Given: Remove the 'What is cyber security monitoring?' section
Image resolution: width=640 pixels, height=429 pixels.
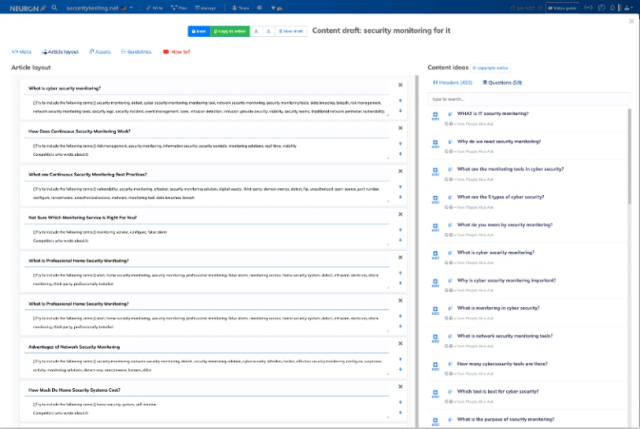Looking at the screenshot, I should click(400, 85).
